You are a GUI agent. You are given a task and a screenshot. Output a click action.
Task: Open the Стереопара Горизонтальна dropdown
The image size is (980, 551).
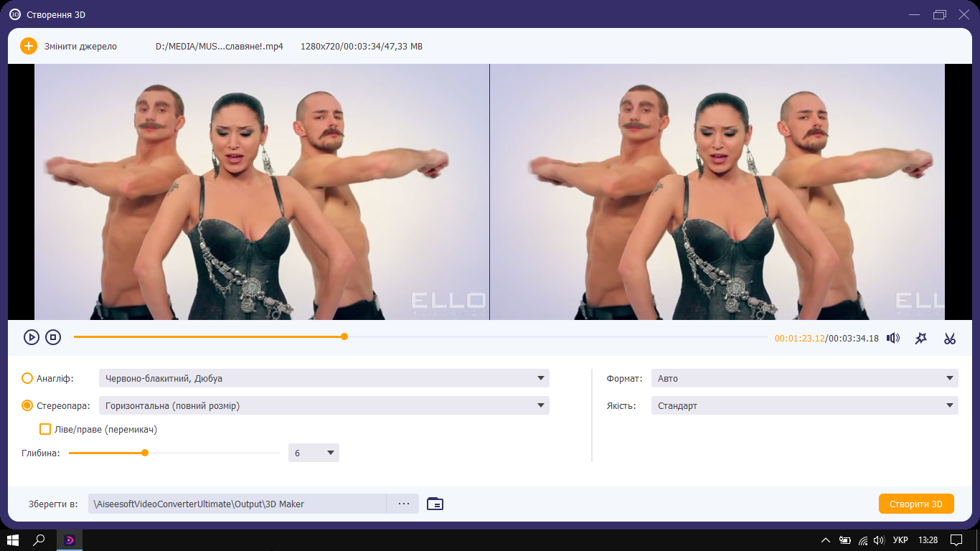(x=324, y=405)
